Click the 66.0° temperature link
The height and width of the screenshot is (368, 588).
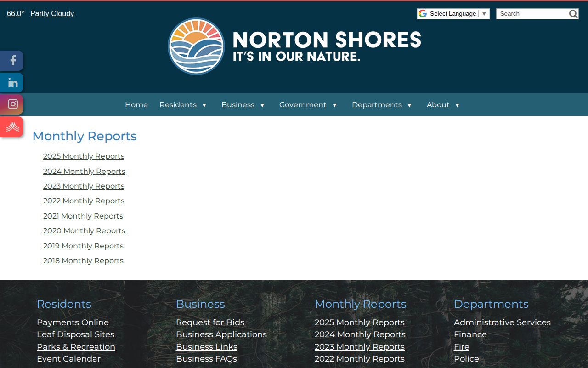[x=16, y=14]
